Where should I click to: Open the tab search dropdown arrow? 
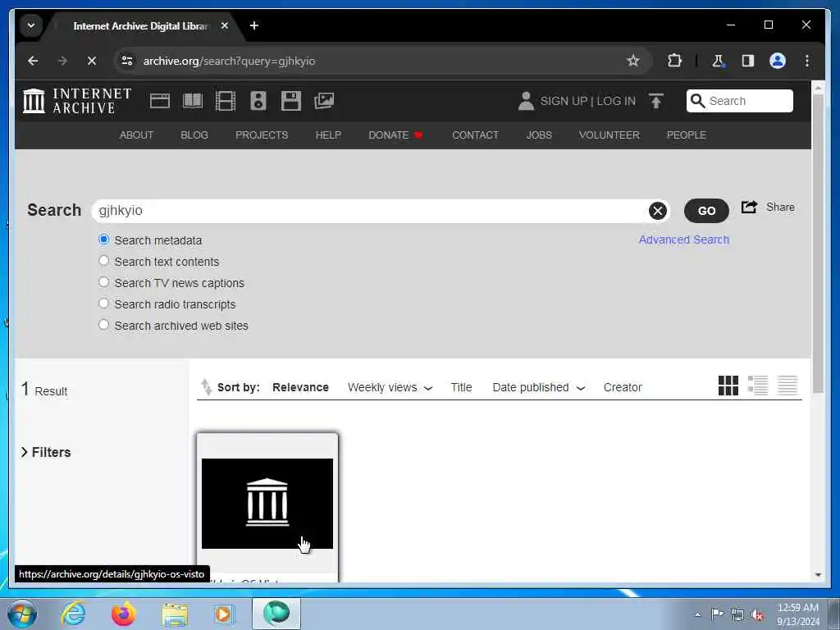31,25
